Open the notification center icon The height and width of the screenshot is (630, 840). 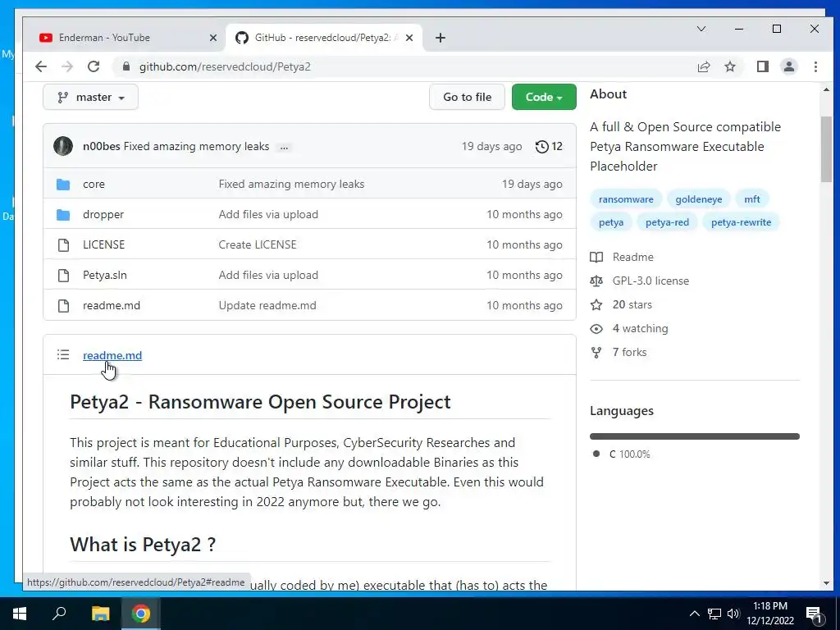814,615
